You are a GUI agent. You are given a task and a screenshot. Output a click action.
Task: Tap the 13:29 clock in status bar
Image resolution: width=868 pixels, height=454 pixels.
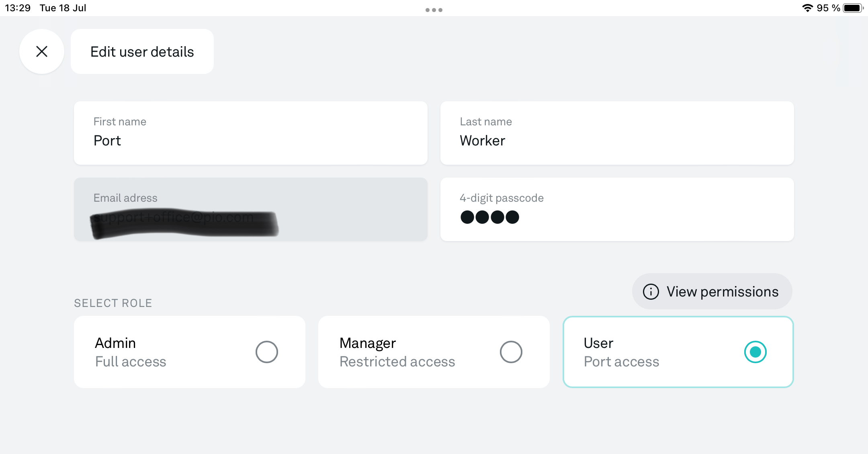18,8
